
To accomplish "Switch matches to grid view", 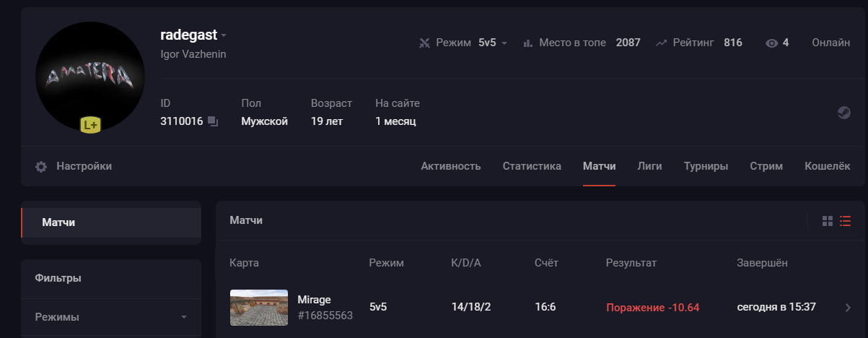I will tap(828, 221).
